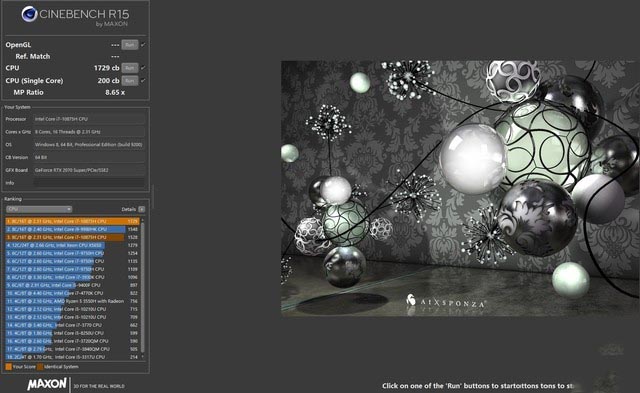Click the rendered spheres benchmark image
The width and height of the screenshot is (640, 393).
460,189
